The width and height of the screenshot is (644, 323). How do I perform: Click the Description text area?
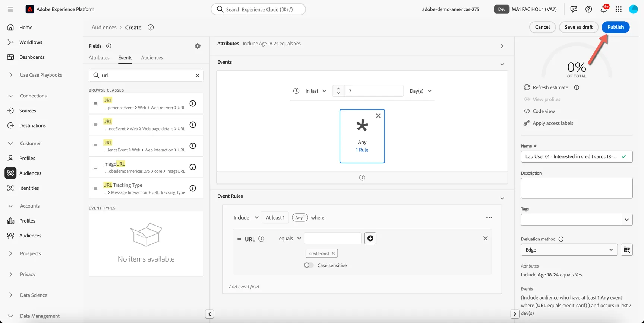pyautogui.click(x=577, y=188)
